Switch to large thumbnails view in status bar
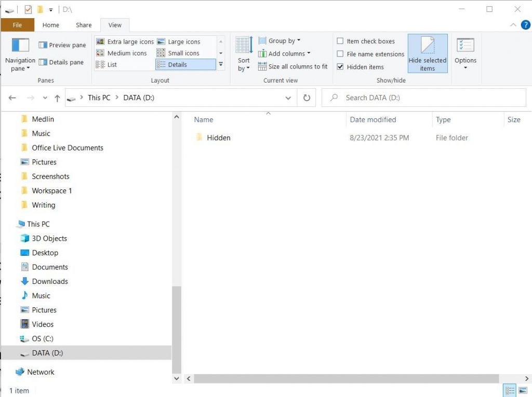This screenshot has width=532, height=397. click(x=524, y=390)
